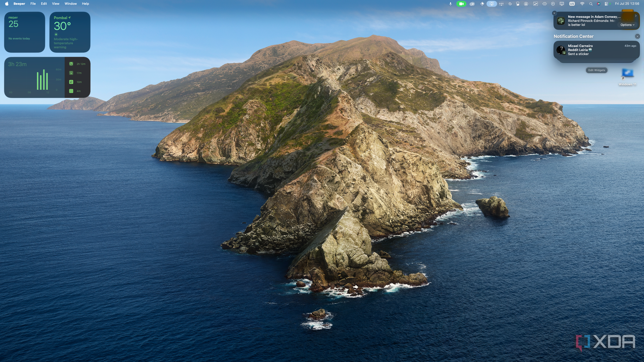Click the terminal transfer menu bar icon
This screenshot has height=362, width=644.
coord(536,4)
